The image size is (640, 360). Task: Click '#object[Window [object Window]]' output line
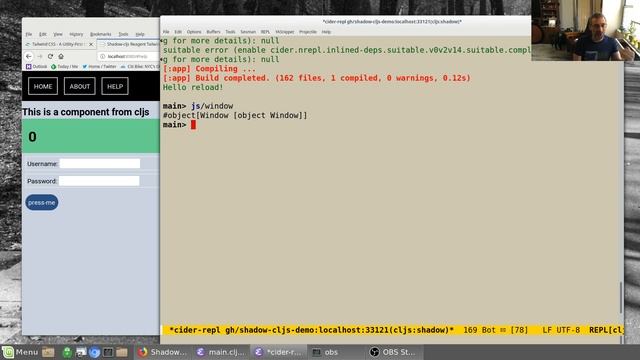(x=235, y=116)
